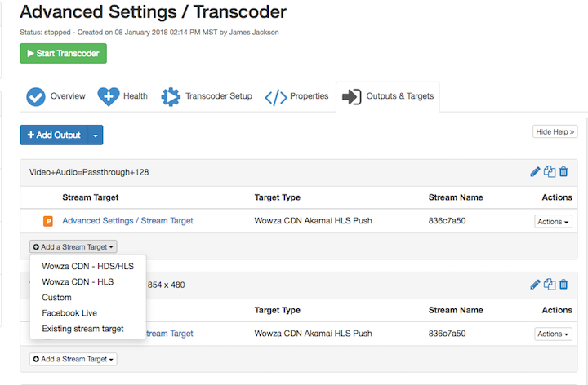Viewport: 588px width, 385px height.
Task: Click the copy icon for Passthrough output
Action: click(550, 172)
